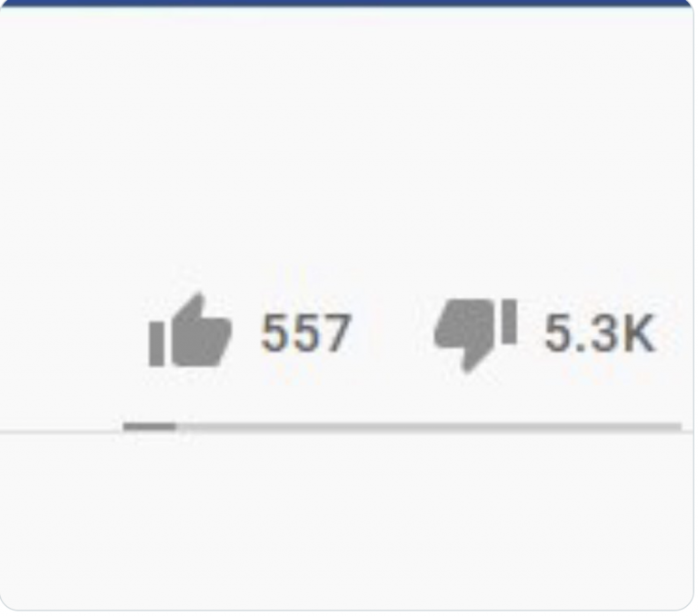Click the left end of the sentiment bar
698x616 pixels.
(128, 427)
